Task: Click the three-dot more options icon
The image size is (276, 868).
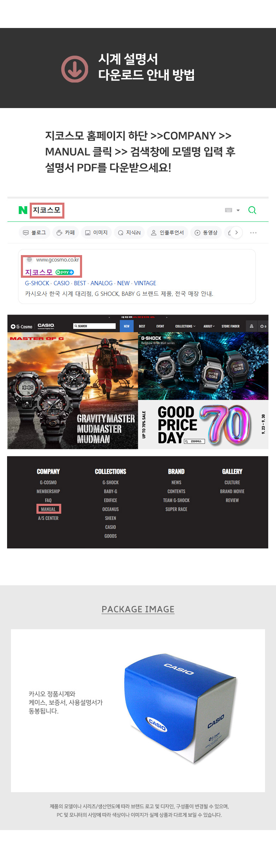Action: (x=253, y=233)
